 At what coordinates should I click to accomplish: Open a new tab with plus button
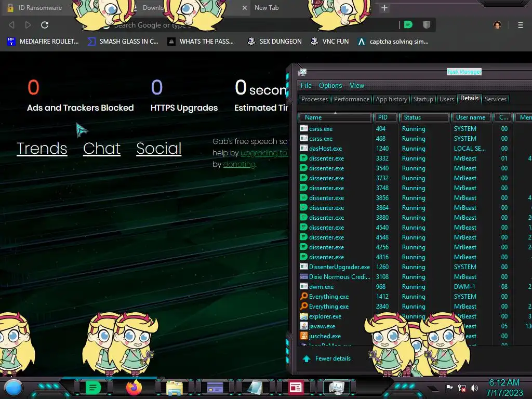click(x=384, y=8)
